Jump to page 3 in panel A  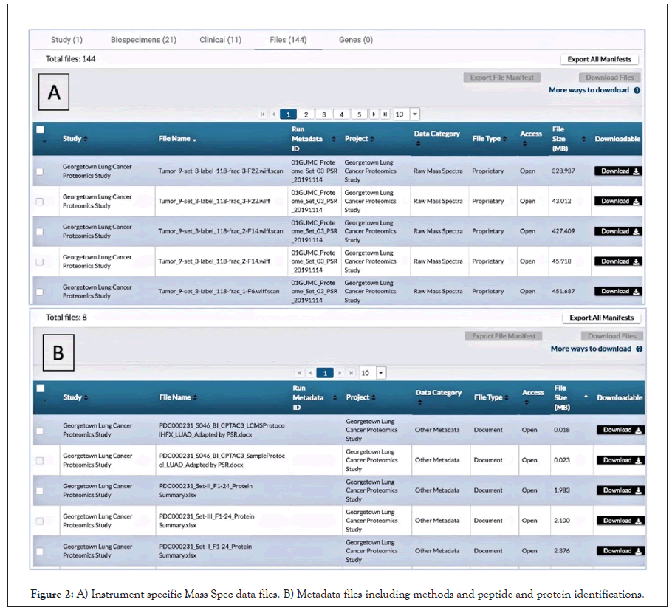(x=323, y=114)
